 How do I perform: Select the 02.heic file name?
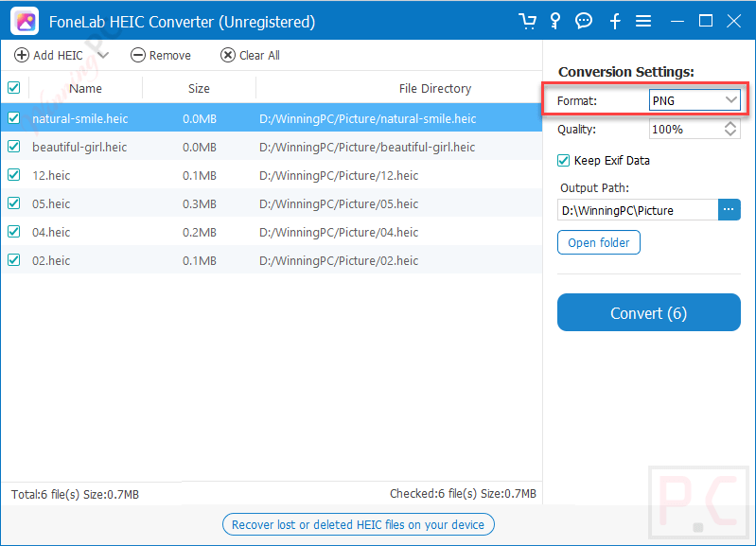click(x=51, y=261)
